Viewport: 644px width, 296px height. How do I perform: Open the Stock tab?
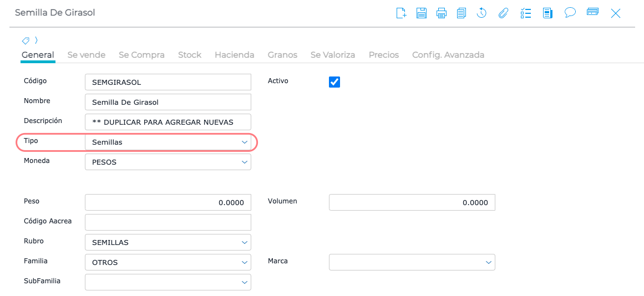pos(190,55)
